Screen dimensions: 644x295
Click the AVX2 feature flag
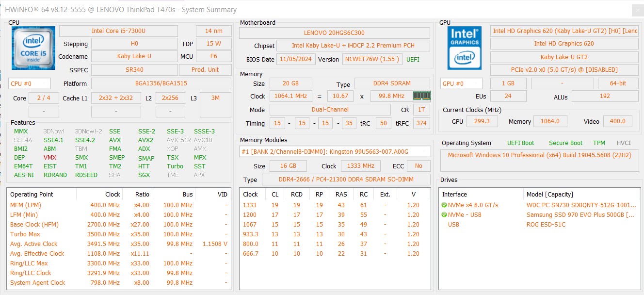145,140
